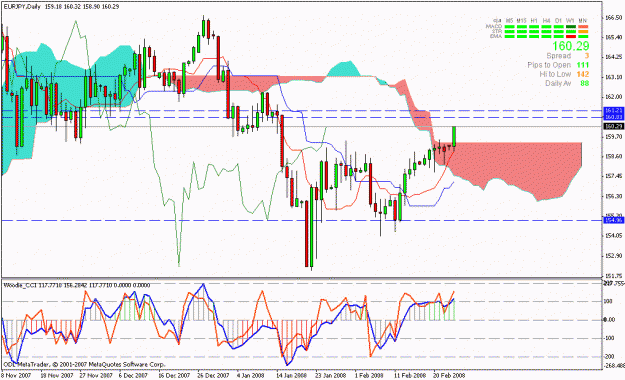Screen dimensions: 625x380
Task: Click the 8 Nov 2007 date label
Action: pyautogui.click(x=16, y=376)
